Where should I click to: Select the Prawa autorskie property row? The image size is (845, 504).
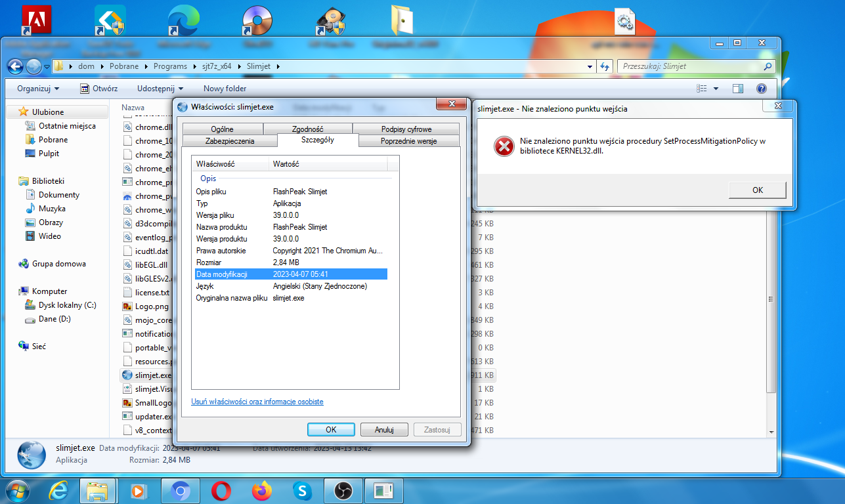(290, 251)
